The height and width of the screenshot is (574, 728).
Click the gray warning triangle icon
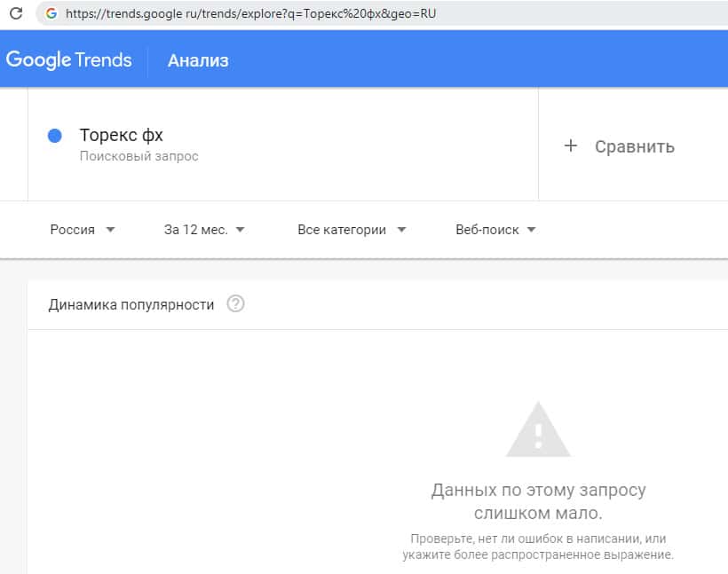538,430
